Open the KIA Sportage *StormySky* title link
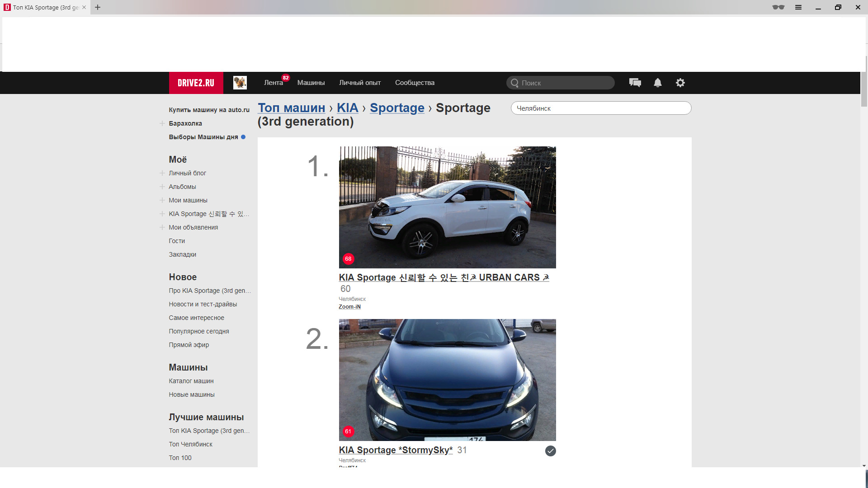Viewport: 868px width, 488px height. (396, 450)
